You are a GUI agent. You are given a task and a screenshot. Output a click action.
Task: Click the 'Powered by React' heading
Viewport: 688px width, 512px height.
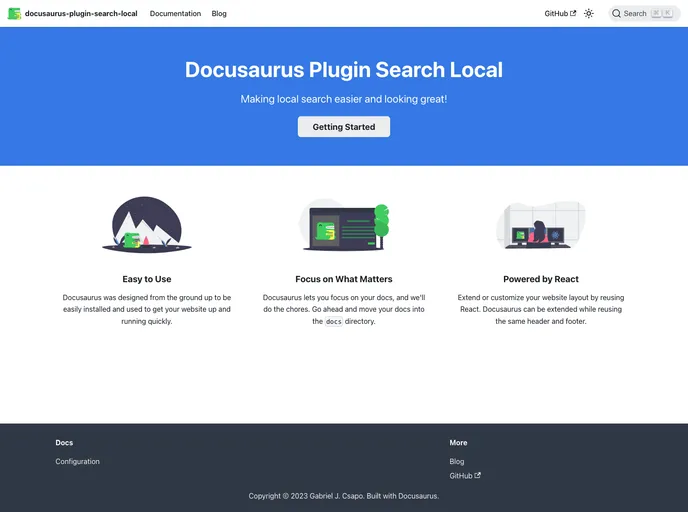pyautogui.click(x=541, y=279)
